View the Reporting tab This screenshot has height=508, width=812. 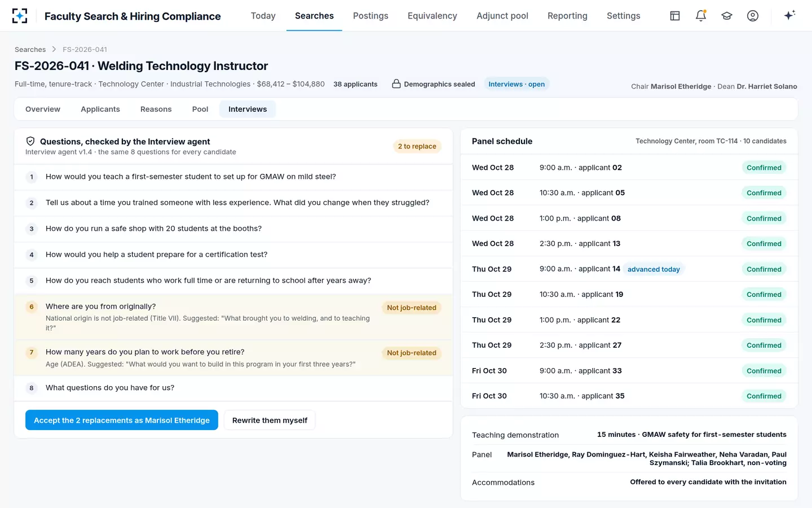pyautogui.click(x=567, y=16)
